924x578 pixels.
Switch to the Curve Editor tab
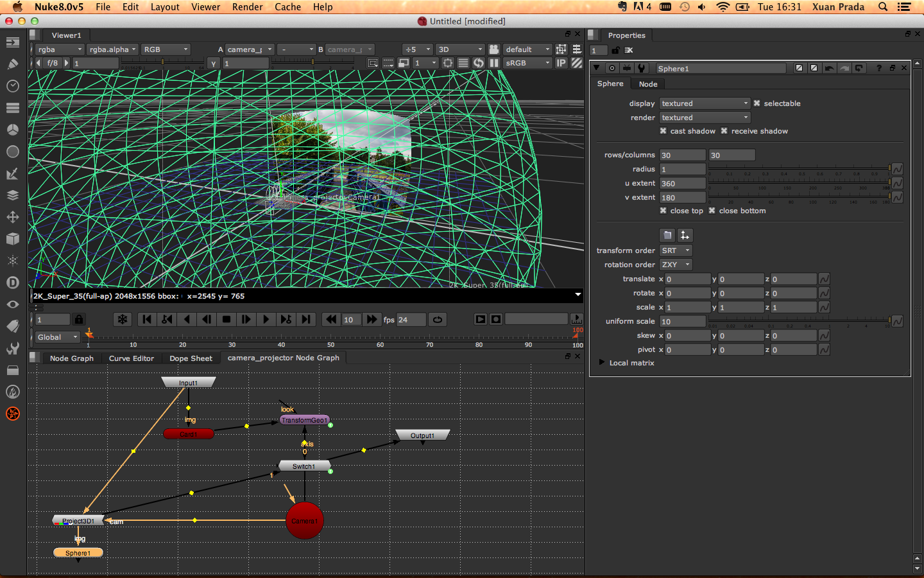(x=131, y=358)
